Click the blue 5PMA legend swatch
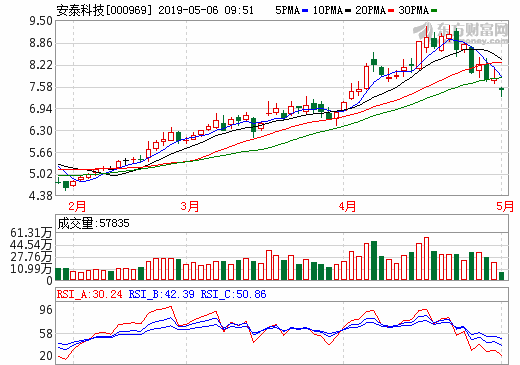 (305, 11)
